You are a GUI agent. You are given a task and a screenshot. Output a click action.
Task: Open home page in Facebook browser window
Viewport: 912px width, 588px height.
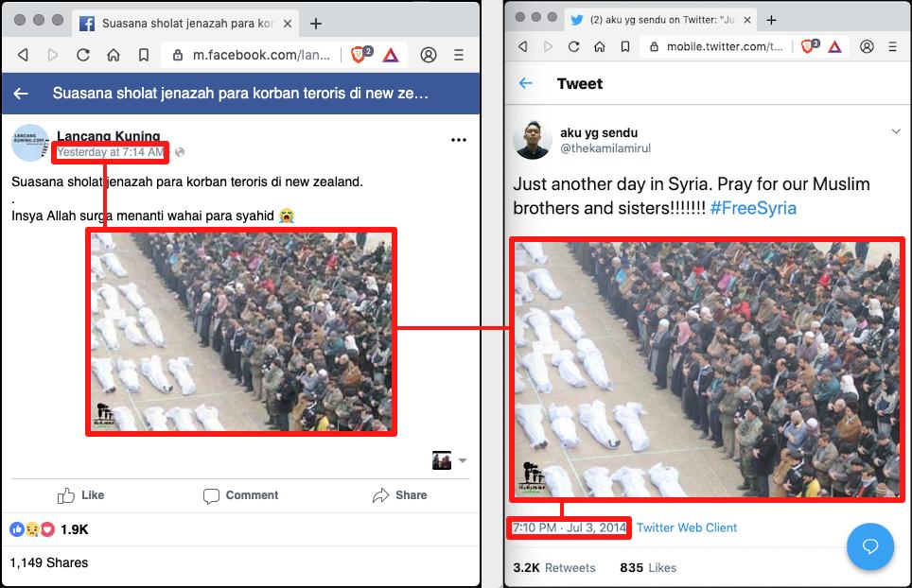pyautogui.click(x=114, y=55)
